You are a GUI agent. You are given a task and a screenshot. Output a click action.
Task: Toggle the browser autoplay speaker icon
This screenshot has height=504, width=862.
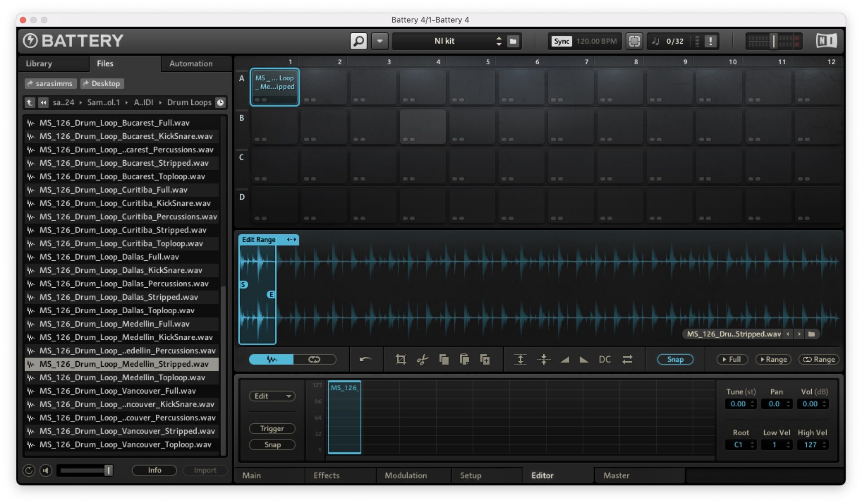(46, 470)
